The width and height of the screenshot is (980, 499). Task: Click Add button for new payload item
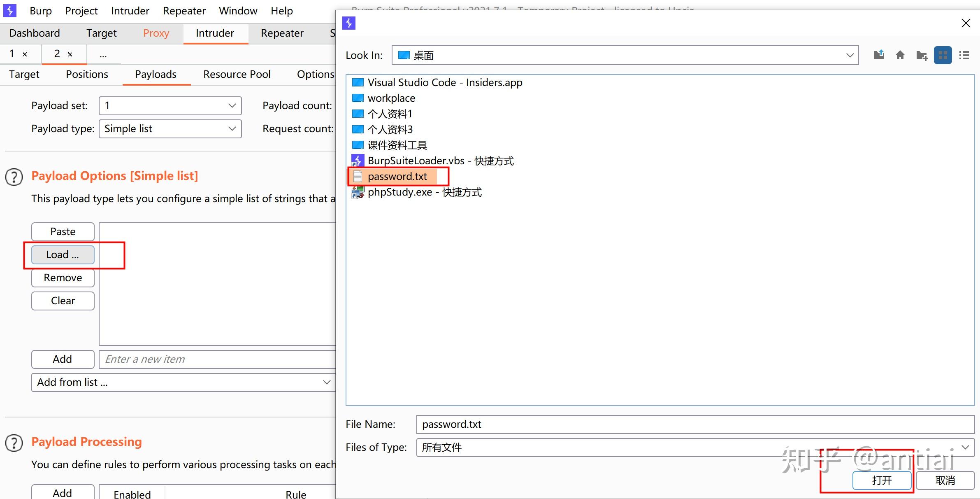pos(63,359)
